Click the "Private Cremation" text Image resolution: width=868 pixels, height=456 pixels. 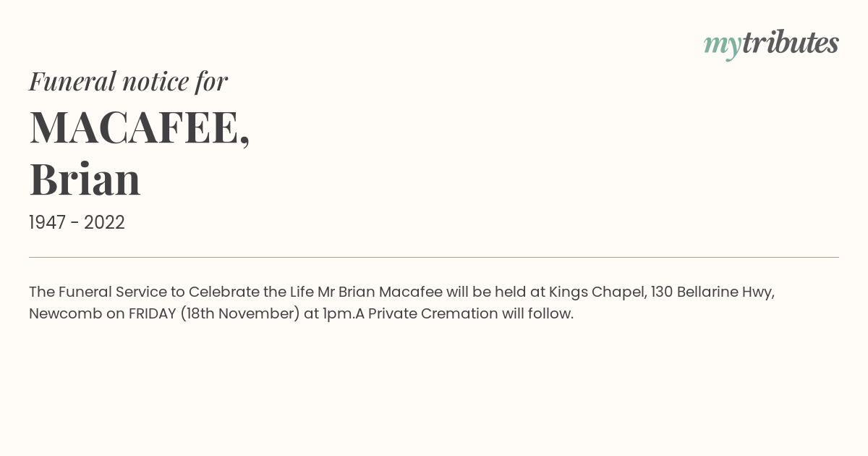(x=433, y=313)
